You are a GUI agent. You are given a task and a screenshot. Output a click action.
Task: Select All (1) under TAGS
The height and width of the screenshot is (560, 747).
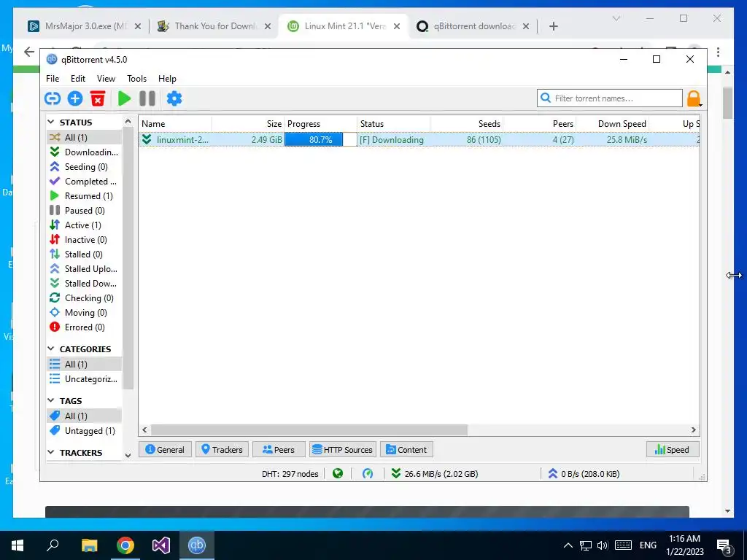click(x=84, y=416)
